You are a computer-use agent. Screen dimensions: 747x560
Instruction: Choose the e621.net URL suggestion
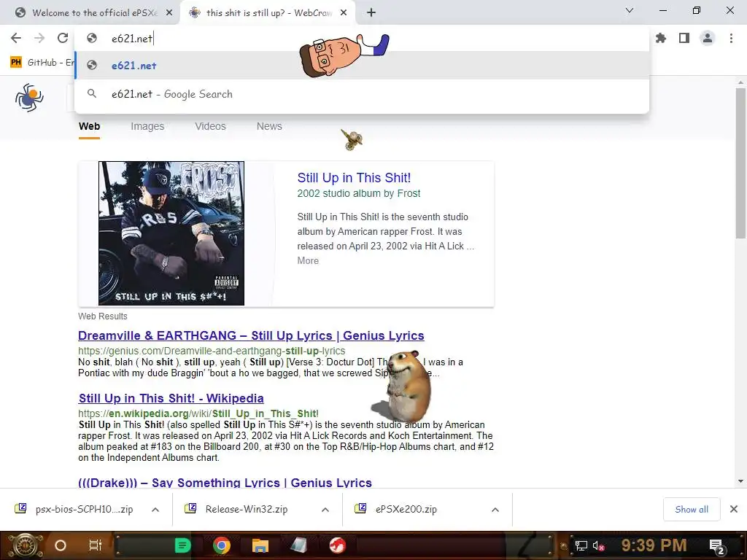(362, 65)
